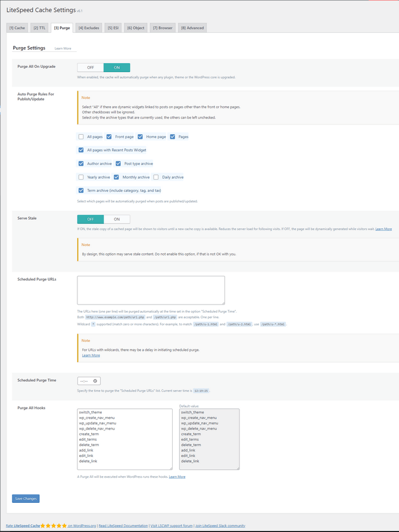Screen dimensions: 399x532
Task: Click the Save Changes button
Action: pyautogui.click(x=26, y=498)
